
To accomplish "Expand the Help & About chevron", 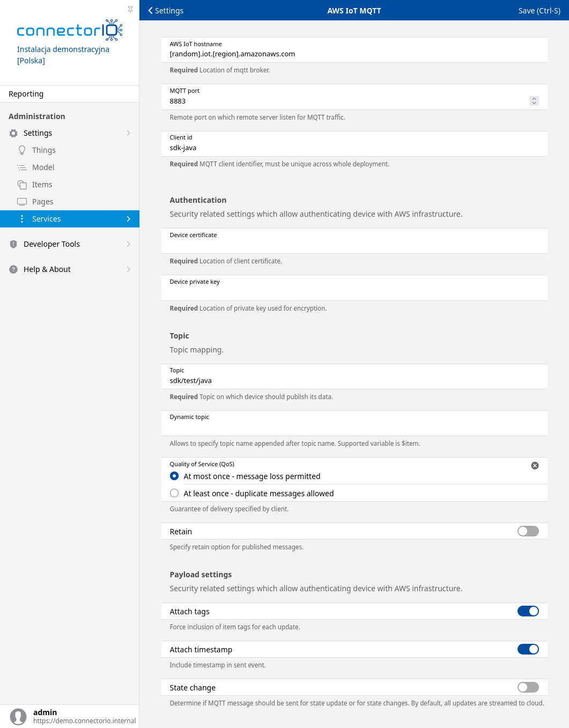I will pyautogui.click(x=129, y=269).
